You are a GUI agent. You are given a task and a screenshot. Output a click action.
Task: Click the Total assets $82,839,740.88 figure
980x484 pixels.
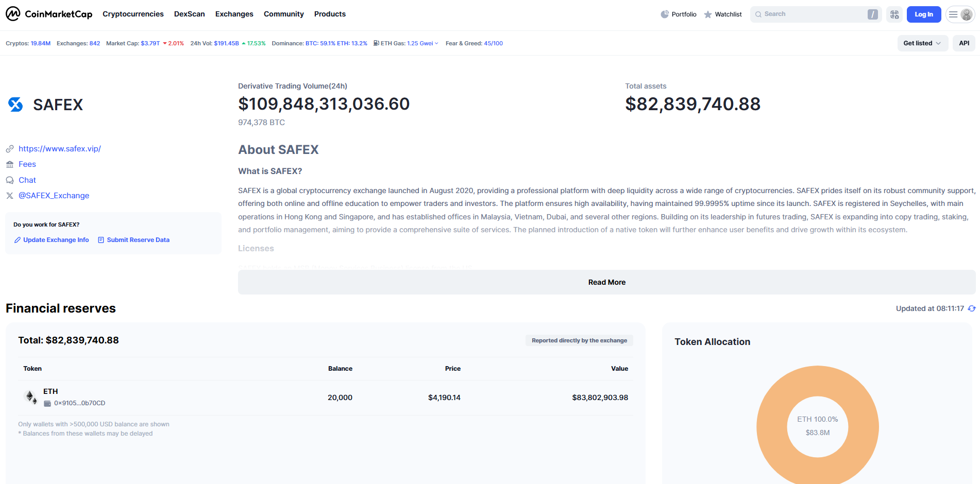point(692,104)
